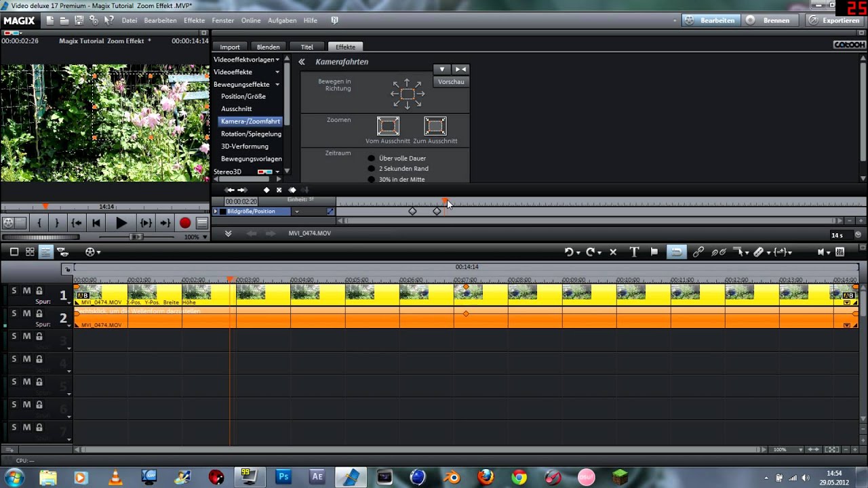Switch to Brennen workspace mode

[769, 20]
